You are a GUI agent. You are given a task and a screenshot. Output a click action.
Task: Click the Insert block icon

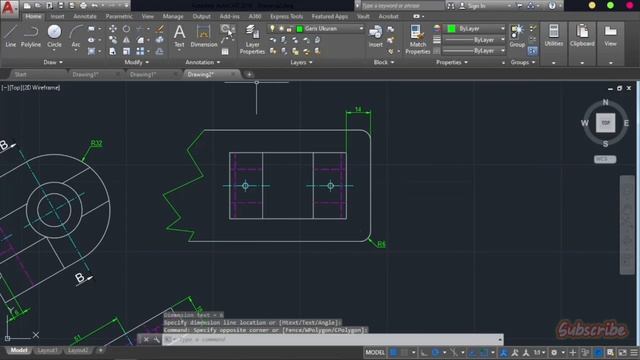tap(376, 36)
